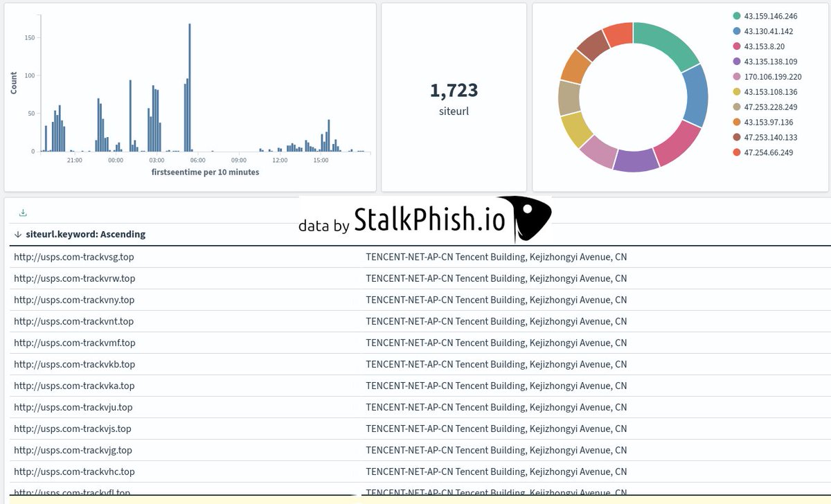This screenshot has height=504, width=831.
Task: Open the http://usps.com-trackvsg.top link
Action: 72,257
